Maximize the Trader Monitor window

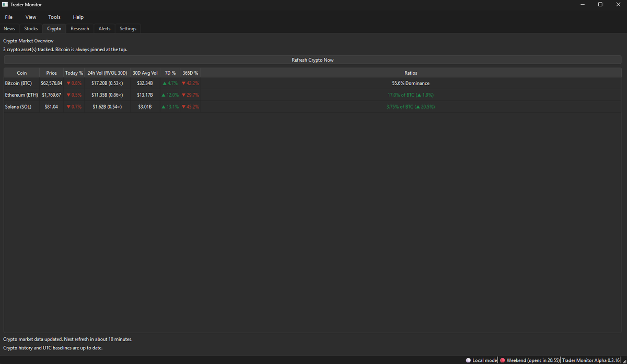[600, 4]
